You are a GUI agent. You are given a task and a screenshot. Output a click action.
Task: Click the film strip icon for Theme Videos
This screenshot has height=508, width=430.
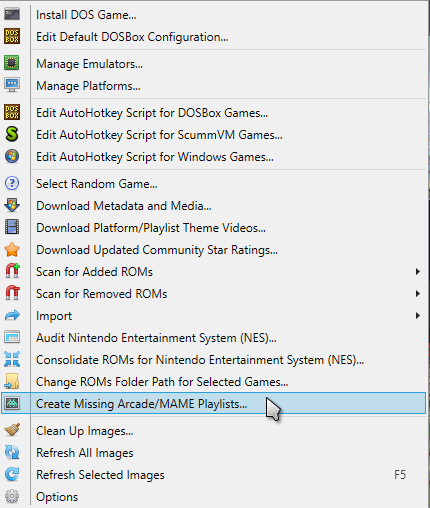(12, 227)
